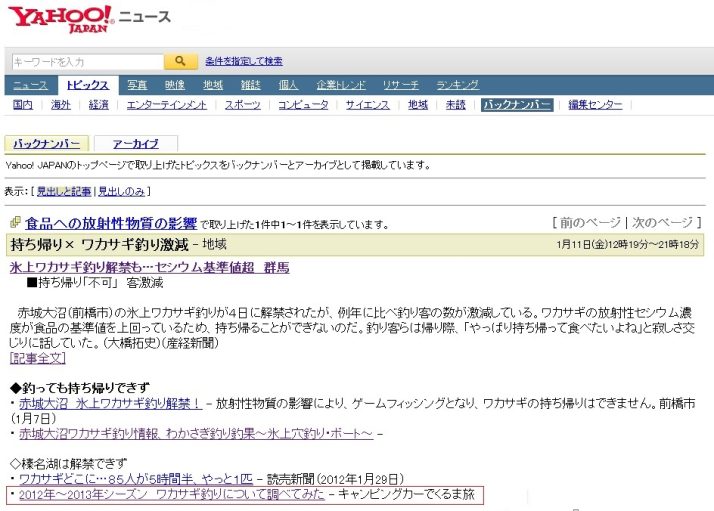Click the Yahoo! Japan logo
Image resolution: width=714 pixels, height=511 pixels.
(x=62, y=18)
